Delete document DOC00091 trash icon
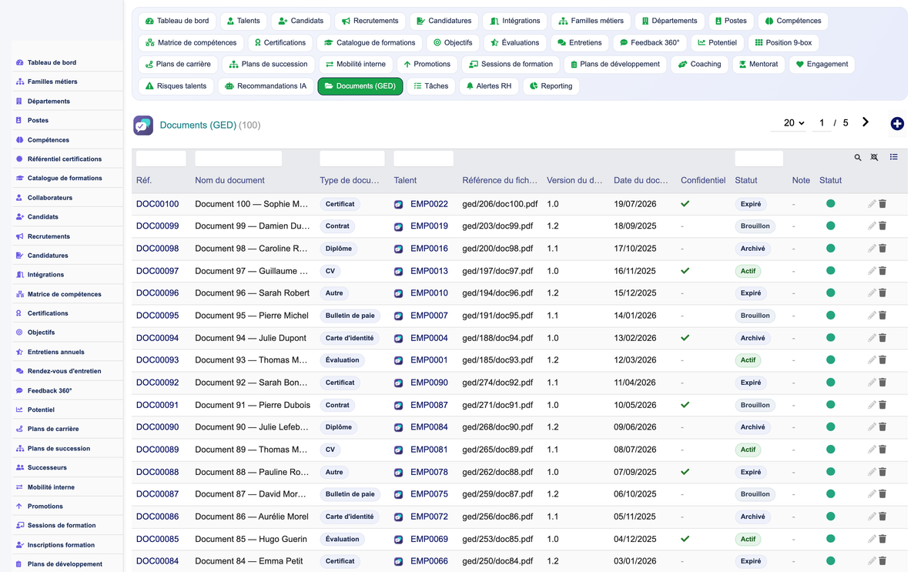 pyautogui.click(x=883, y=405)
